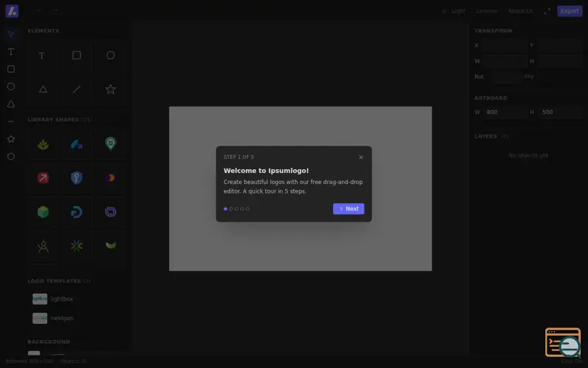Open the License page
Screen dimensions: 588x368
(487, 11)
